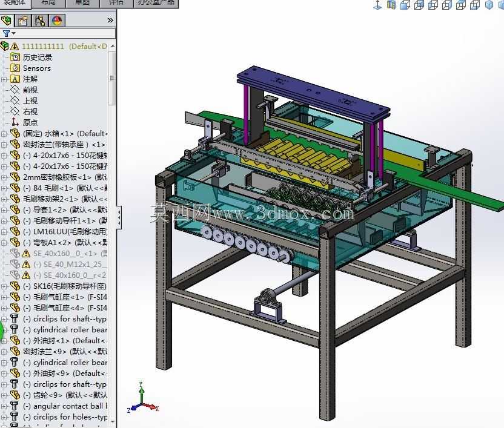Click assembly icon of 毛刷气缸座<4>
This screenshot has height=428, width=504.
pyautogui.click(x=15, y=308)
